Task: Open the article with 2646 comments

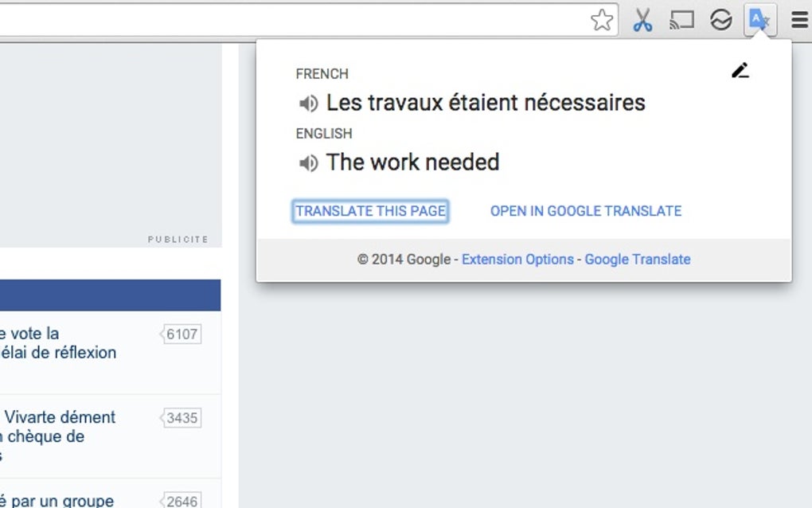Action: [x=56, y=500]
